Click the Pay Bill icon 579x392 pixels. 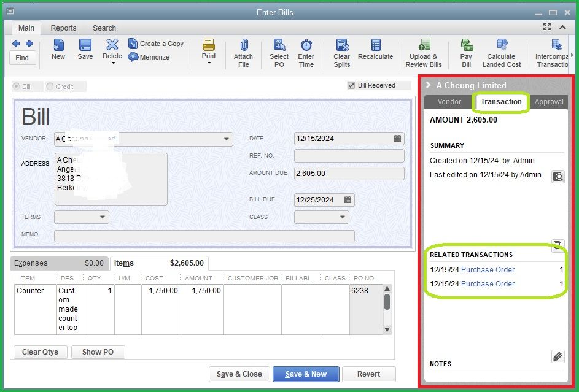point(467,45)
